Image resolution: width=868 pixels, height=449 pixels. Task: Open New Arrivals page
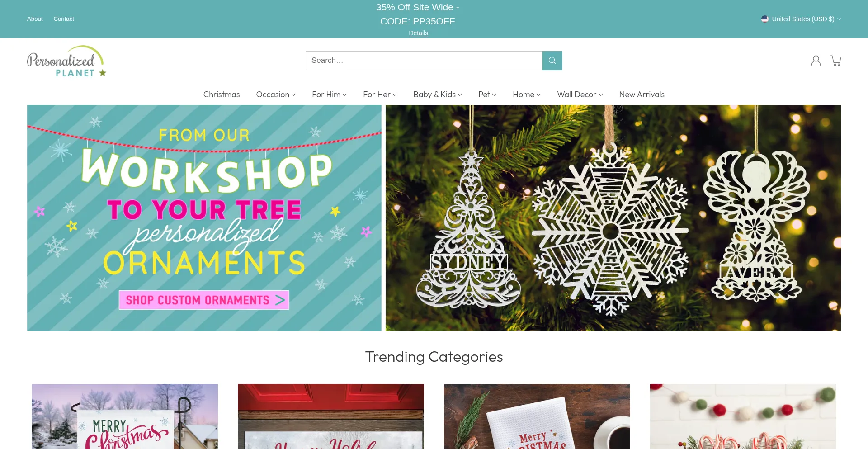coord(642,95)
